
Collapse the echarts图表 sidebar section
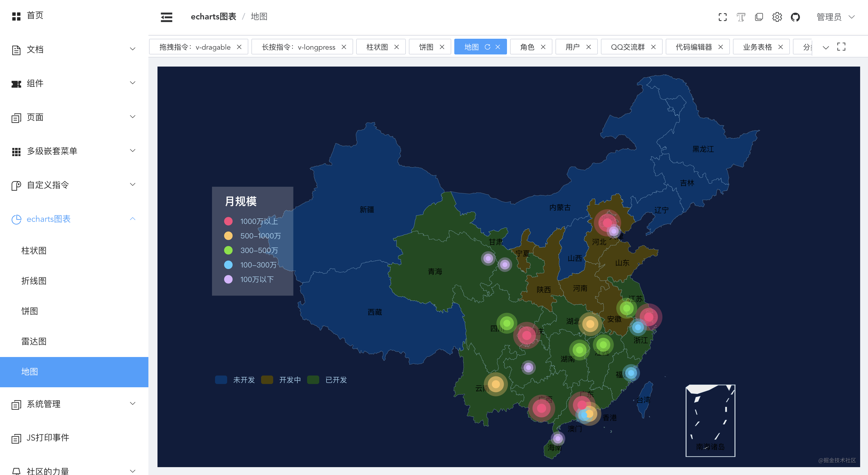click(x=132, y=219)
